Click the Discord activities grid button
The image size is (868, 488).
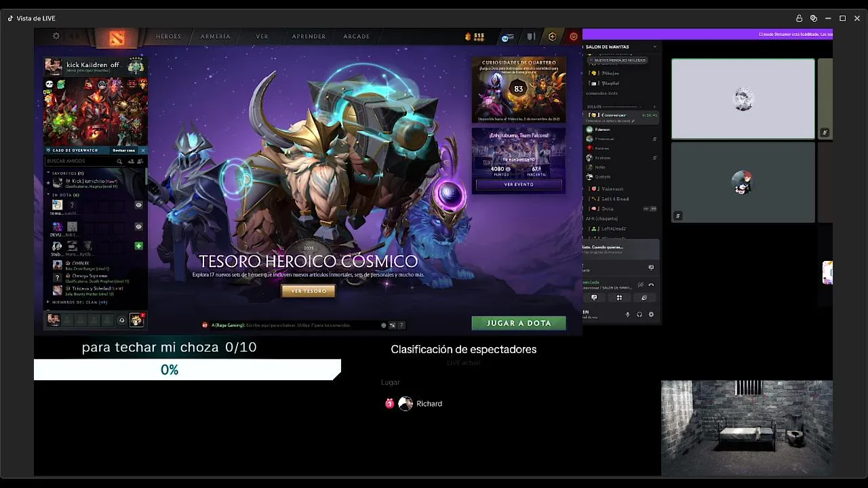[x=619, y=298]
